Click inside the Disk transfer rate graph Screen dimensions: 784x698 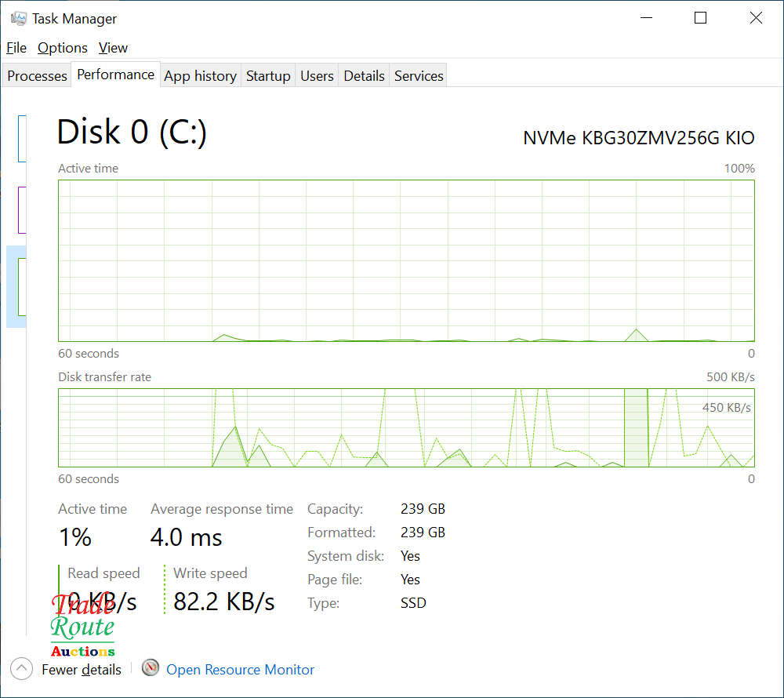coord(406,427)
